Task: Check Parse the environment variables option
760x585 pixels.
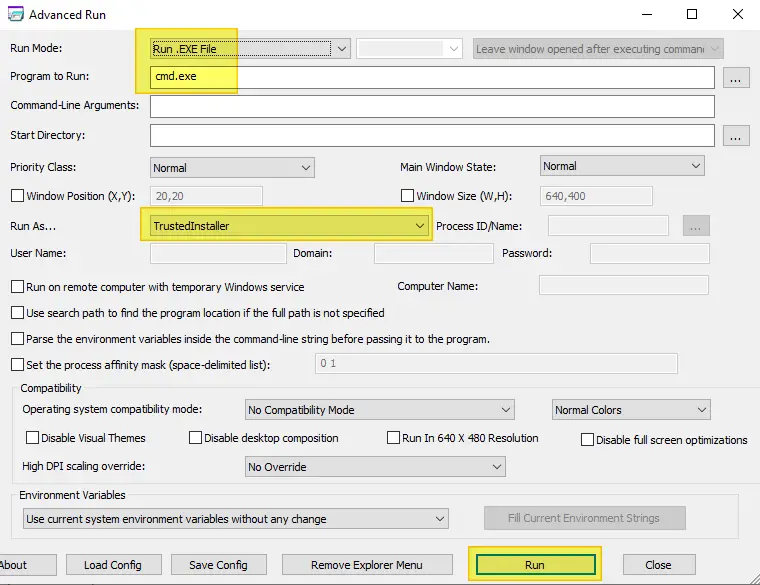Action: coord(17,339)
